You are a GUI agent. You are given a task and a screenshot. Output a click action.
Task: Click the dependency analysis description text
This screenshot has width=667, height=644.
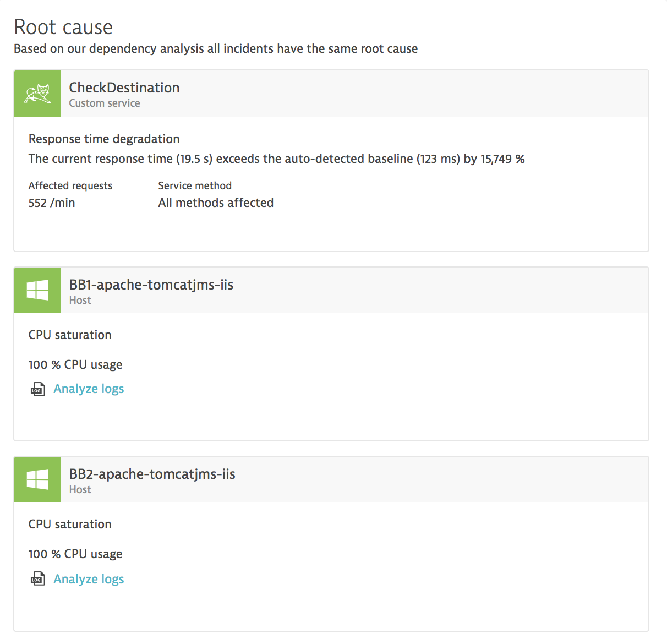point(216,49)
